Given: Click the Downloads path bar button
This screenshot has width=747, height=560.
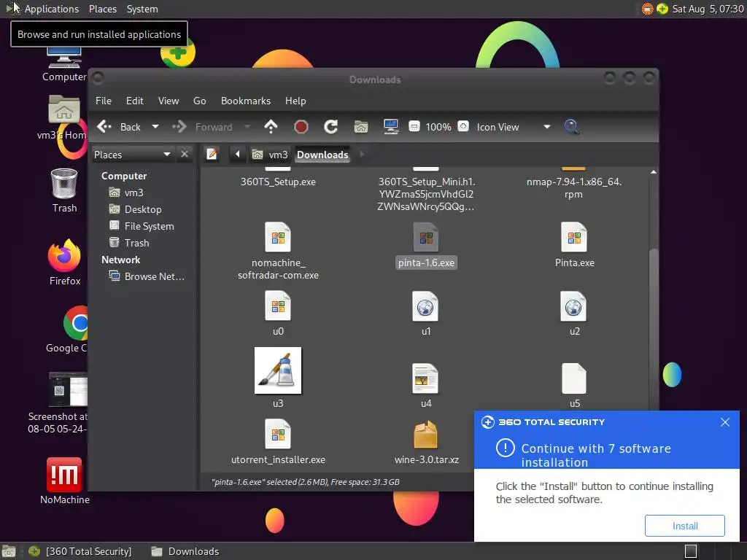Looking at the screenshot, I should [322, 155].
